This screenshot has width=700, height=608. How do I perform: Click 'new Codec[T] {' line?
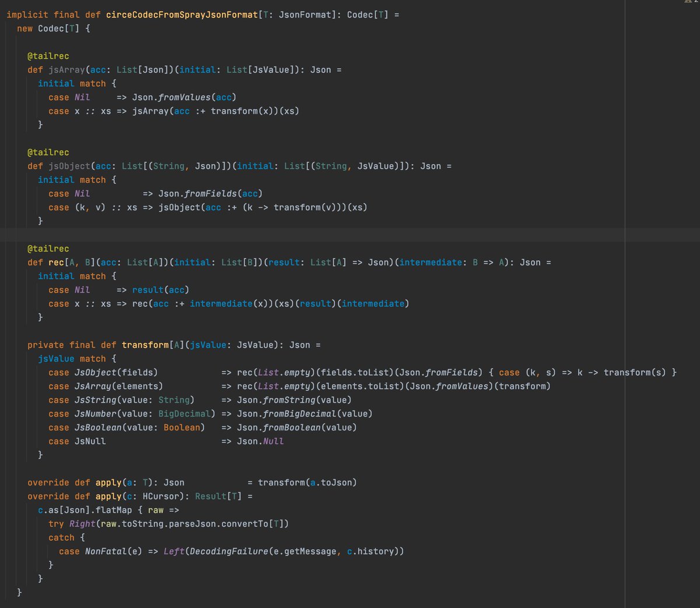pos(54,28)
